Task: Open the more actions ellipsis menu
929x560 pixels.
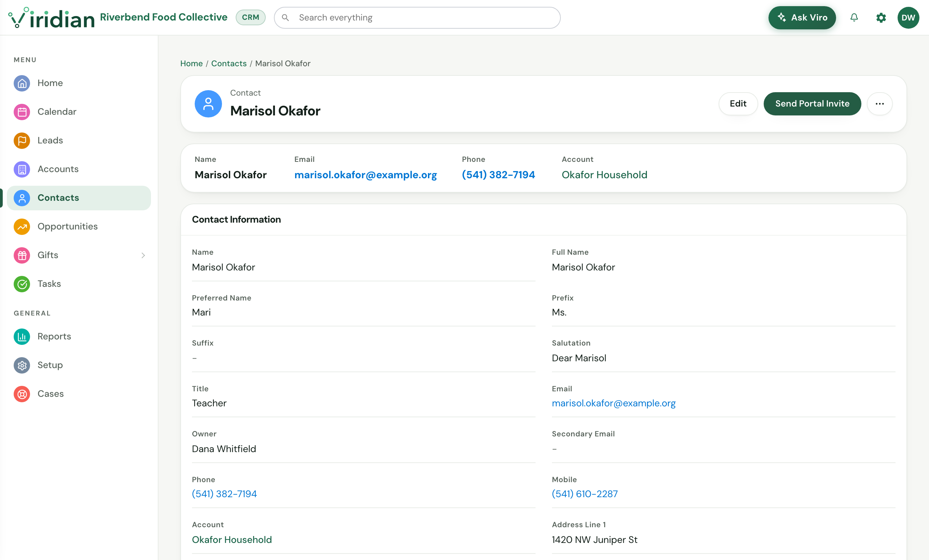Action: tap(879, 103)
